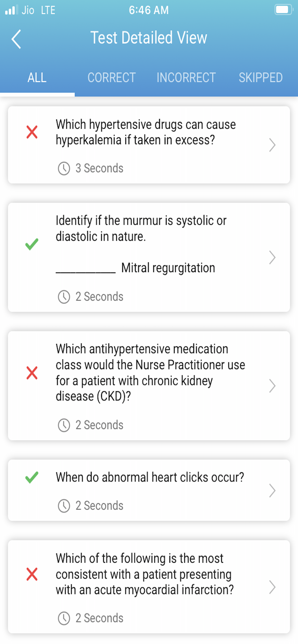Select the ALL tab
Screen dimensions: 298x644
(37, 78)
